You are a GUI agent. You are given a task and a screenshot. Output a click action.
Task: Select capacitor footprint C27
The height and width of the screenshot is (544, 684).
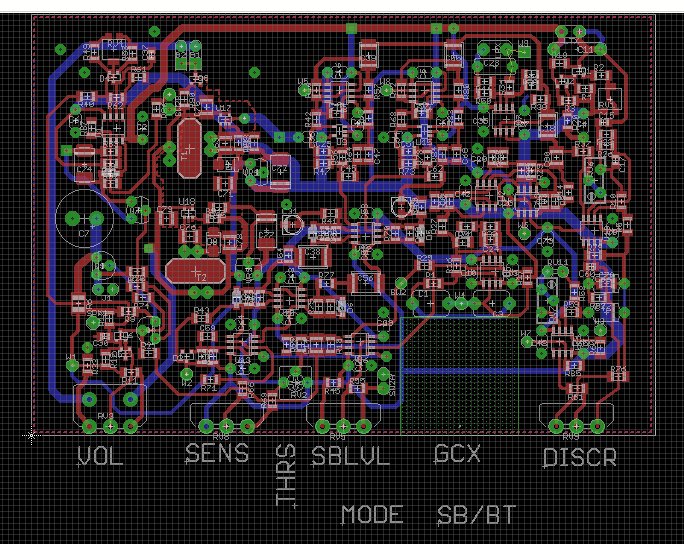tap(266, 231)
